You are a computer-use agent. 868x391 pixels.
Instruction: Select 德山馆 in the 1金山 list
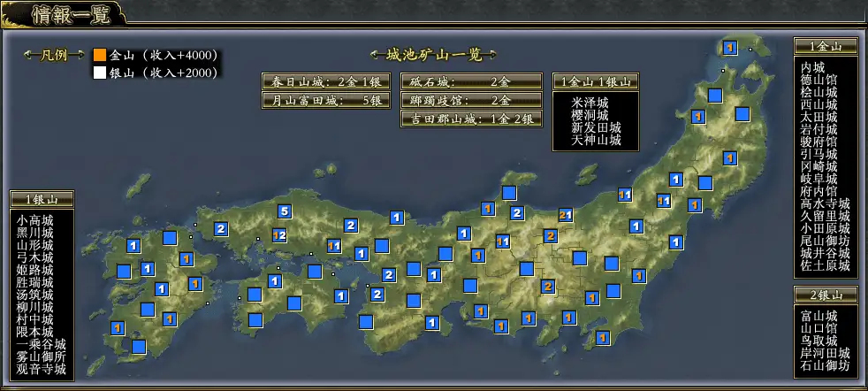[819, 80]
